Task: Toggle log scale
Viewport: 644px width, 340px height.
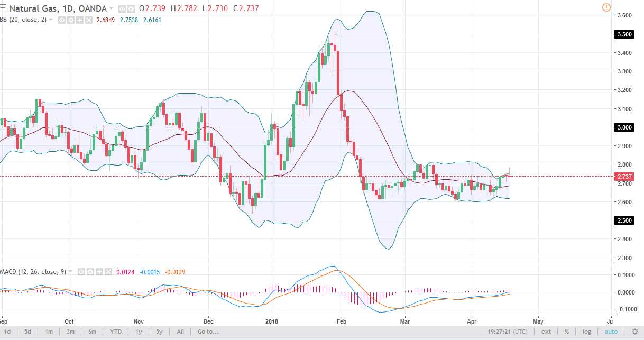Action: click(587, 332)
